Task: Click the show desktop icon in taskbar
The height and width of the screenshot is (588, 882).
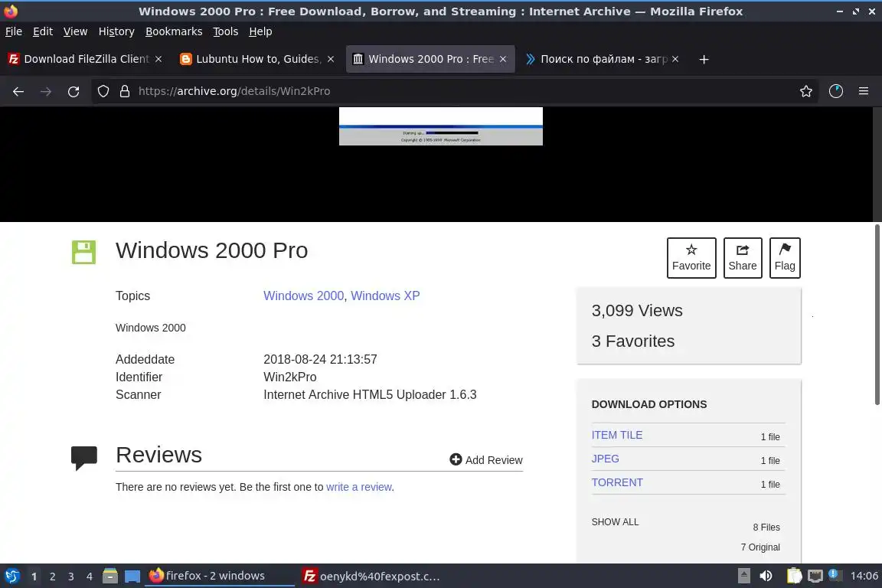Action: pyautogui.click(x=132, y=577)
